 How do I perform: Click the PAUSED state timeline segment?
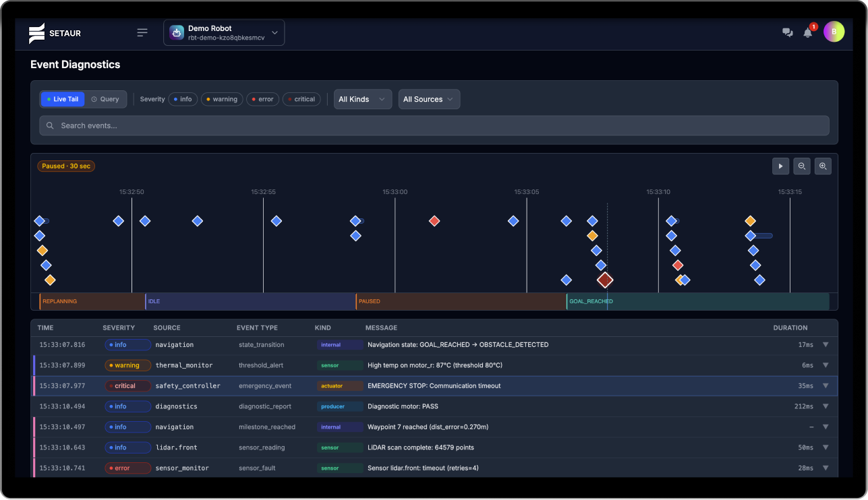click(x=461, y=301)
